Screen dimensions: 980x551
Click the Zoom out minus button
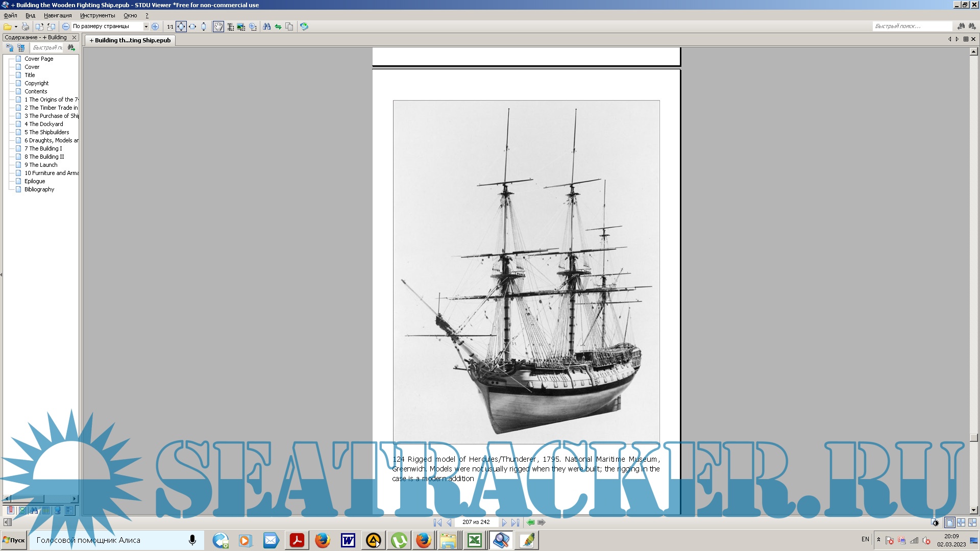66,27
